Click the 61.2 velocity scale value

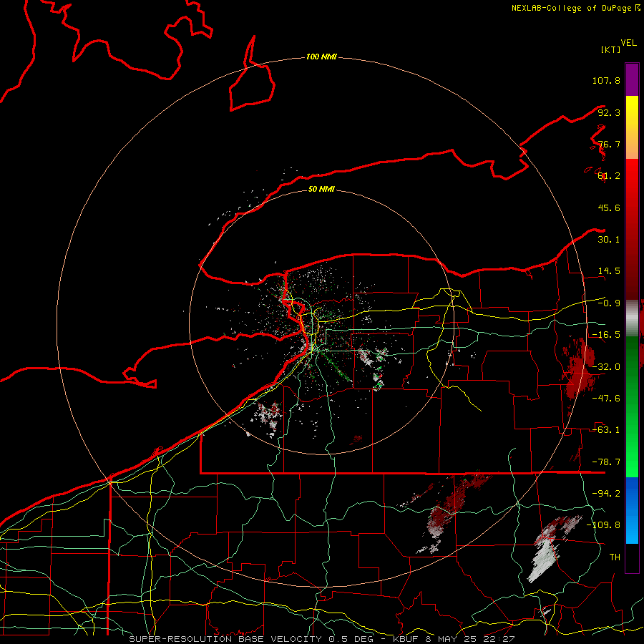[x=609, y=176]
